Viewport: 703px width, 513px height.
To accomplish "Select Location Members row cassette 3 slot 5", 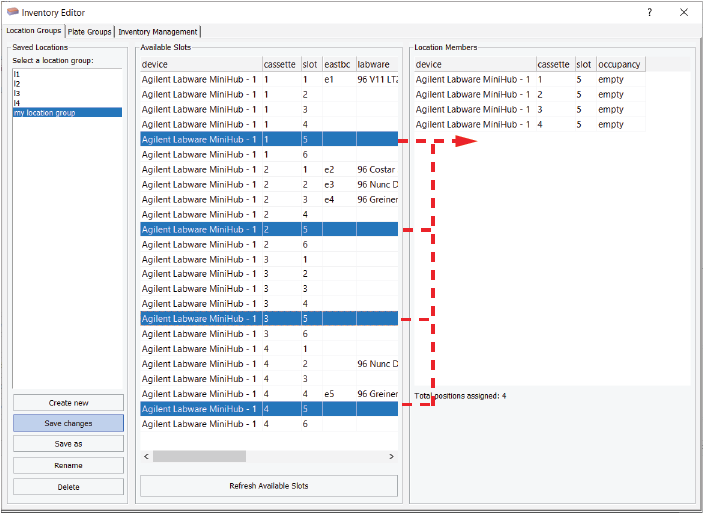I will 530,109.
